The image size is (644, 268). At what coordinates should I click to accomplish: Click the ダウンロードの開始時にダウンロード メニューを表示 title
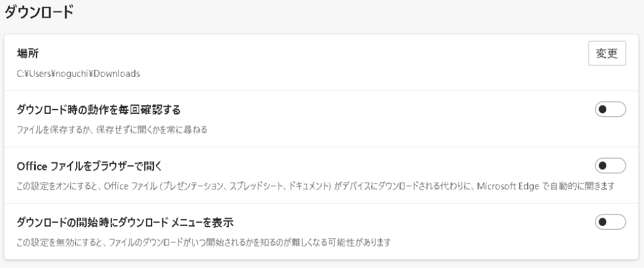(x=125, y=222)
